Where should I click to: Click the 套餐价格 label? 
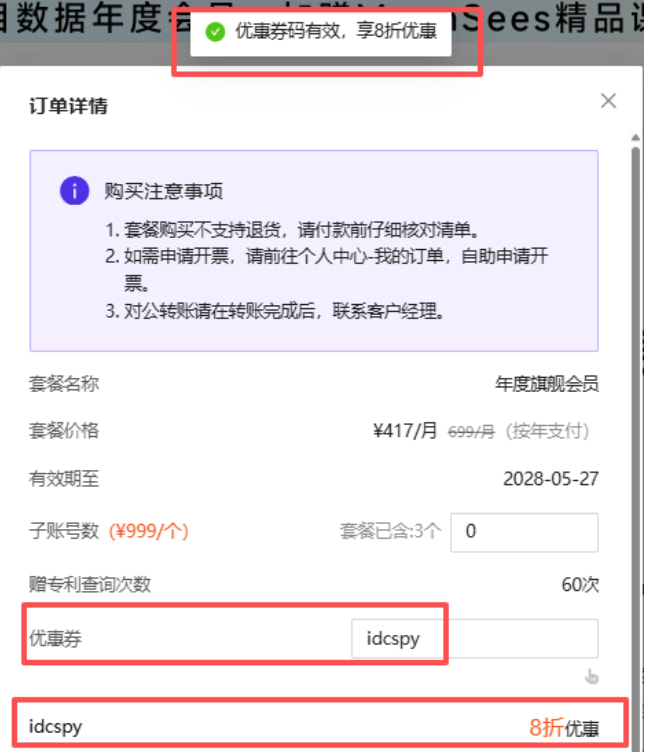pyautogui.click(x=64, y=430)
